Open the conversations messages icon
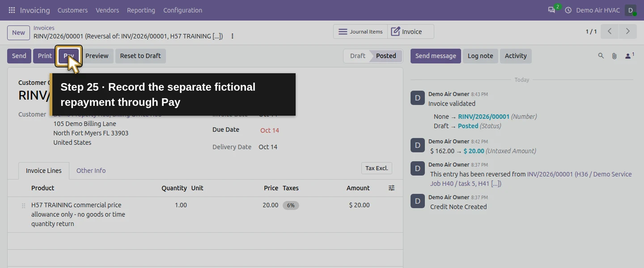The image size is (644, 268). pos(551,10)
